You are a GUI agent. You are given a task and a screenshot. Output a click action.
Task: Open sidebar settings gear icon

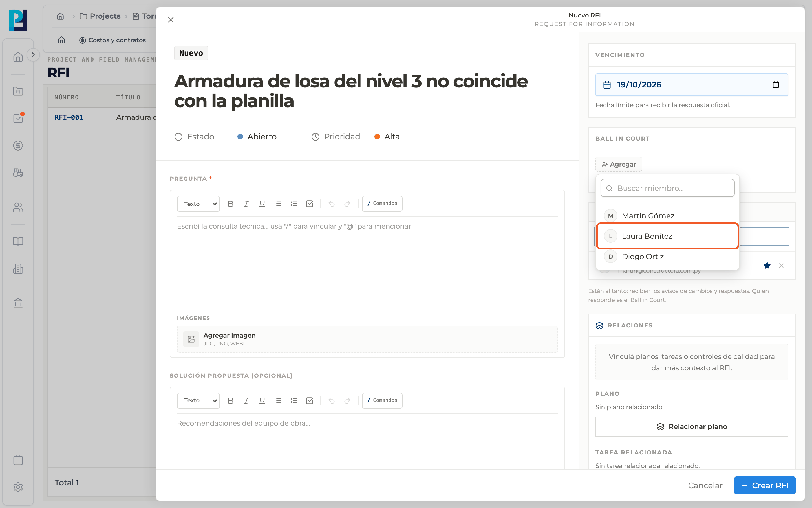(18, 487)
